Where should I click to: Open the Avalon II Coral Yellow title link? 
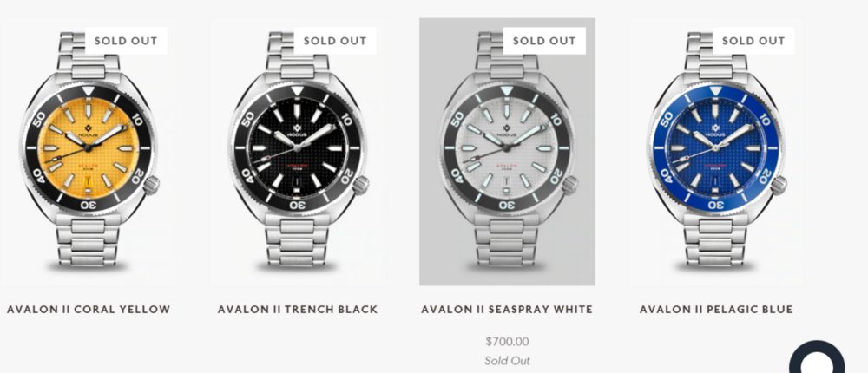click(x=89, y=310)
